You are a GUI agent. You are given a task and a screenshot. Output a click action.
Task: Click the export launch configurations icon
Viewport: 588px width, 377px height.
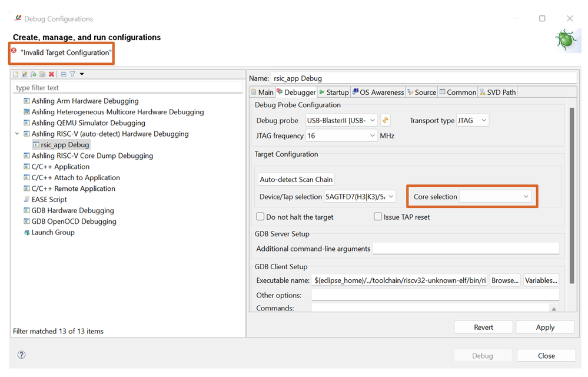[x=33, y=74]
